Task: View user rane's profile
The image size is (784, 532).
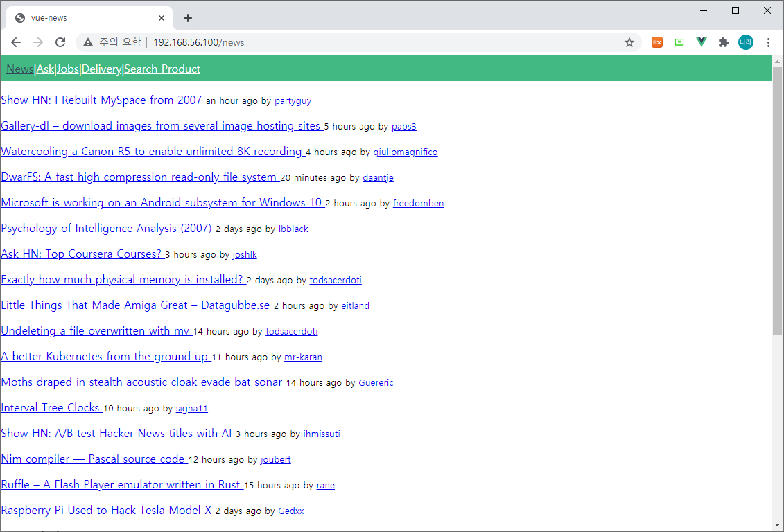Action: coord(326,486)
